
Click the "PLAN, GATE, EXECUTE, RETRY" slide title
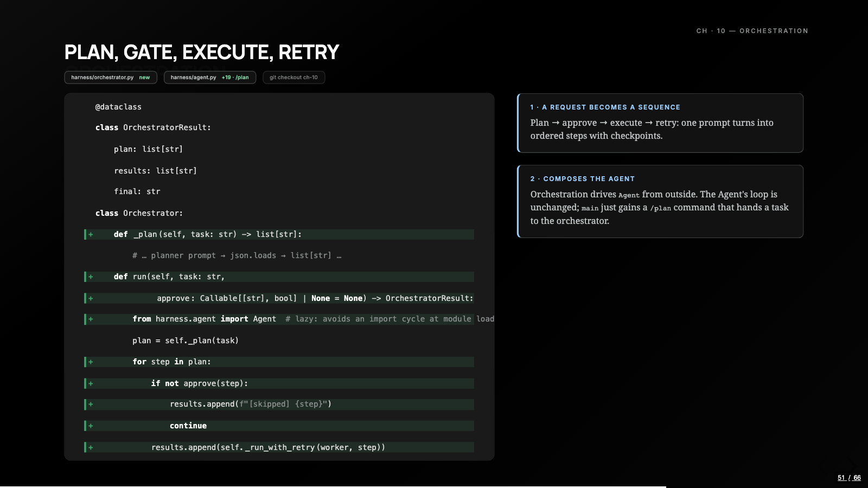tap(202, 52)
